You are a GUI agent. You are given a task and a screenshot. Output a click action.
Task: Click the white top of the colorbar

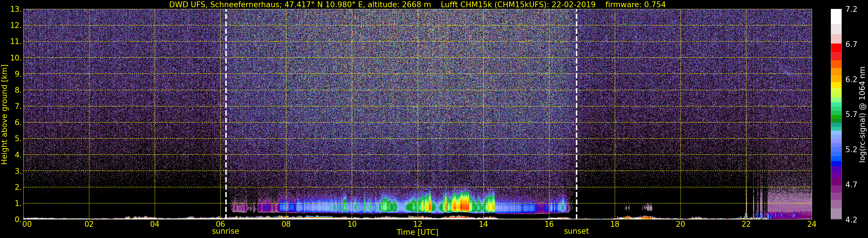836,16
